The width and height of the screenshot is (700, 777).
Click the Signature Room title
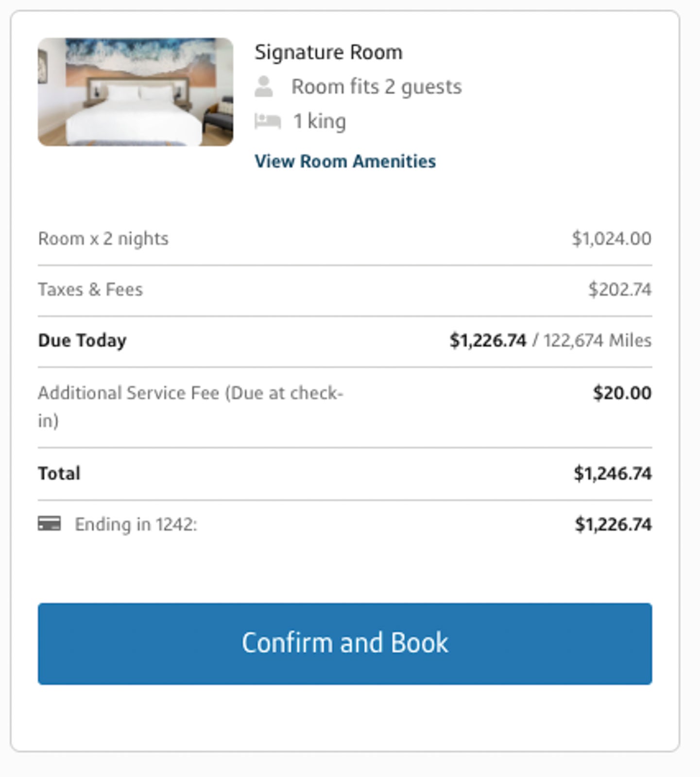[329, 52]
